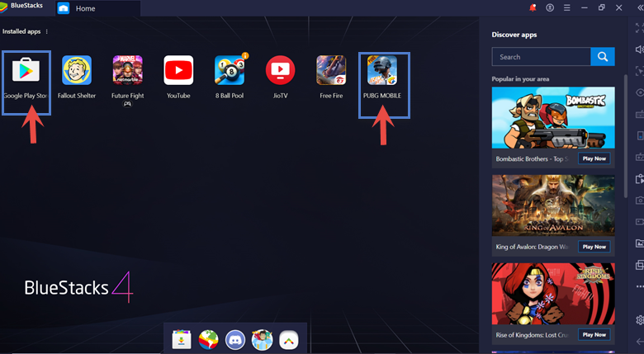Toggle fullscreen from the side toolbar

639,28
